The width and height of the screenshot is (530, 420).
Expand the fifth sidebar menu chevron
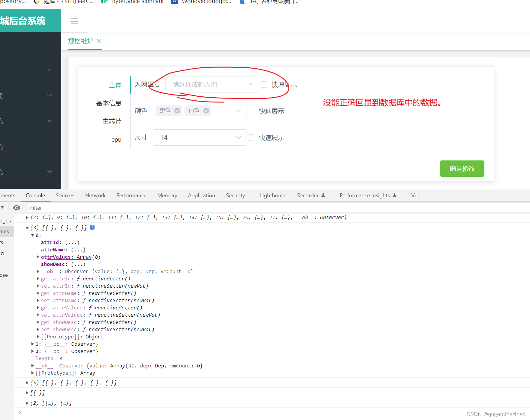coord(50,171)
